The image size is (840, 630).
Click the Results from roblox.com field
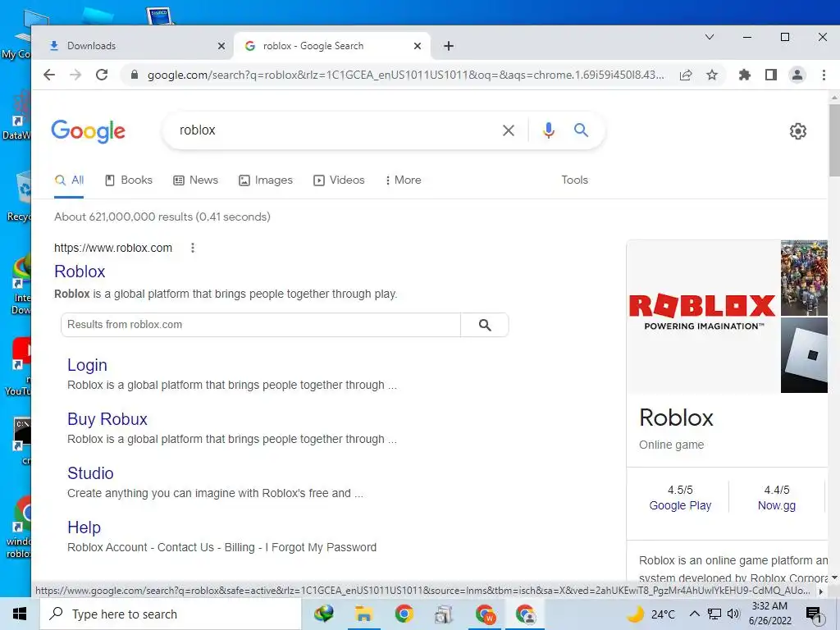pyautogui.click(x=261, y=325)
